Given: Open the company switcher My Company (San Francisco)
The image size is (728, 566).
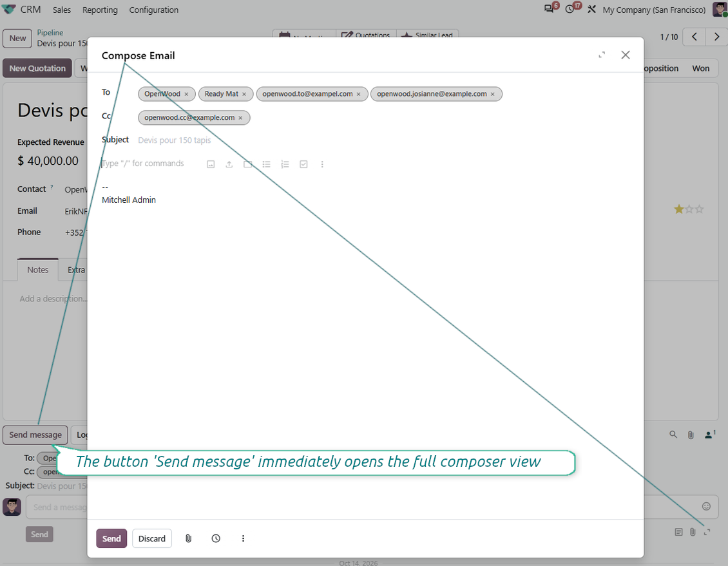Looking at the screenshot, I should pos(654,10).
